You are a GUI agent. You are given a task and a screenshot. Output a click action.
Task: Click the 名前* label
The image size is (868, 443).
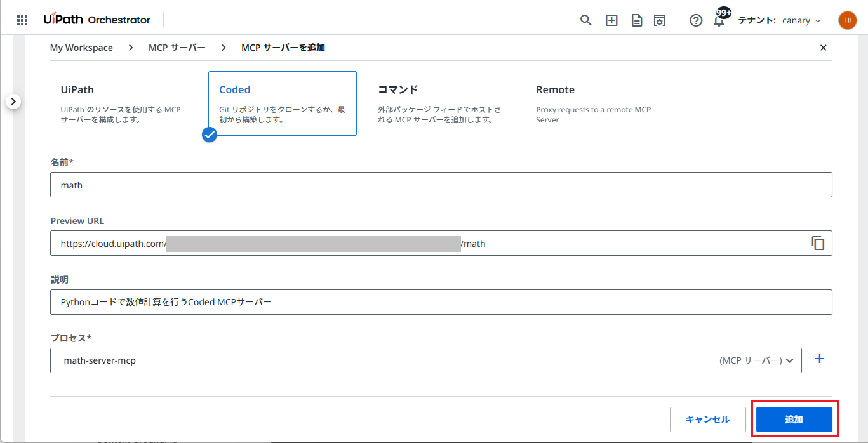[x=62, y=162]
